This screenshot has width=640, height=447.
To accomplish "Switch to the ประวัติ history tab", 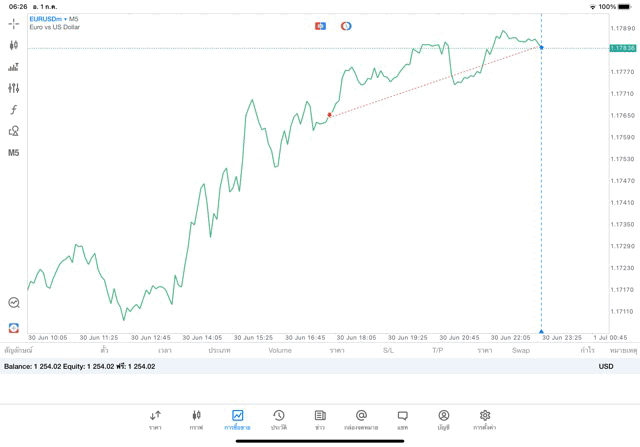I will coord(279,419).
